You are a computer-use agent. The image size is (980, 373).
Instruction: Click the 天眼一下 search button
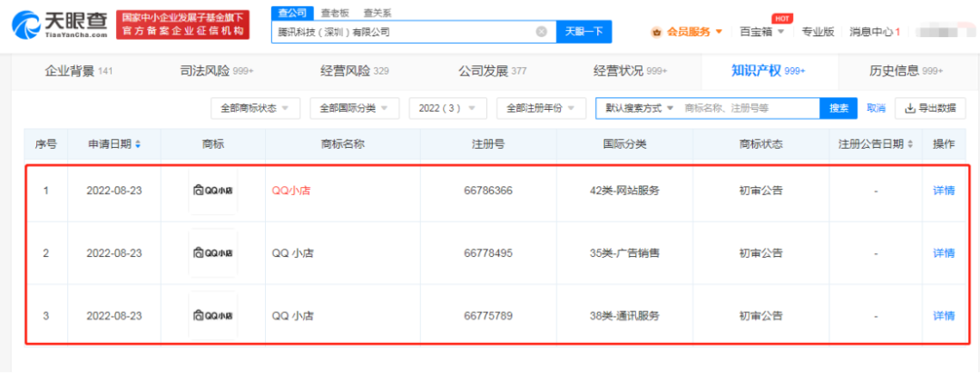(583, 32)
